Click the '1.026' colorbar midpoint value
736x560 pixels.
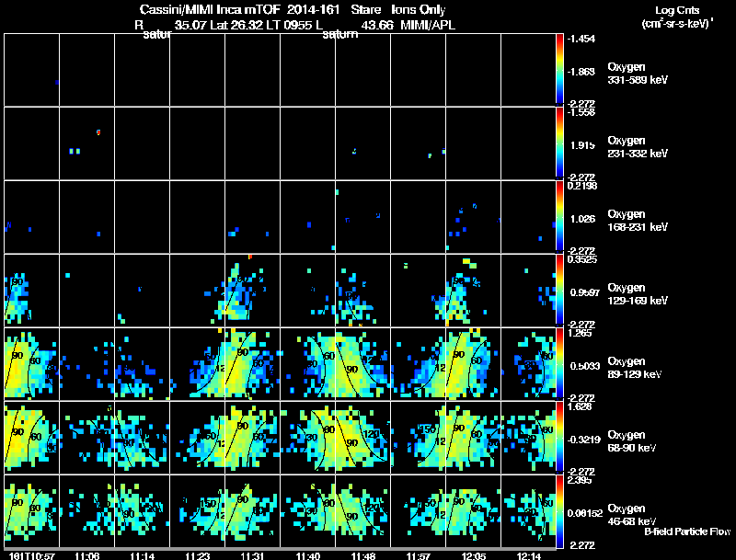pos(582,219)
